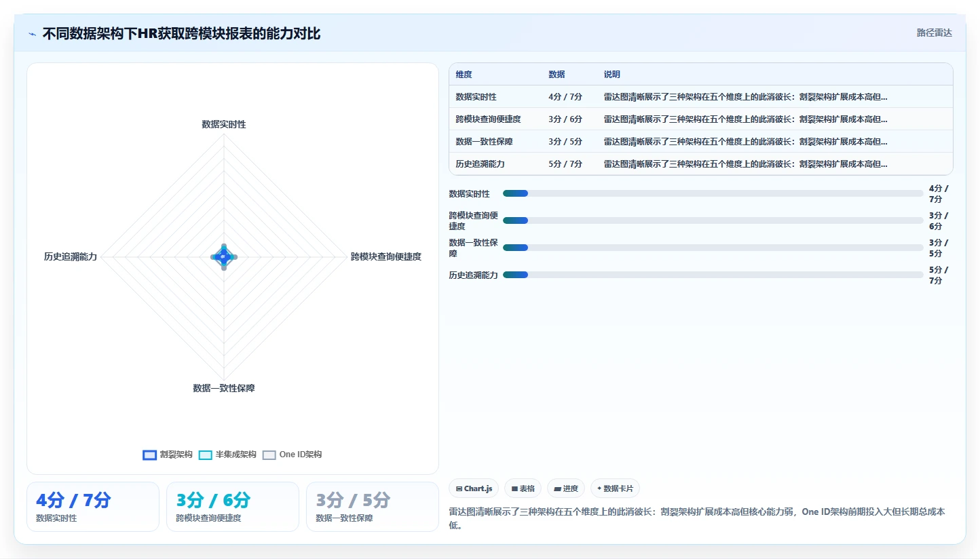This screenshot has height=559, width=980.
Task: Click the 表格 chip
Action: click(523, 488)
